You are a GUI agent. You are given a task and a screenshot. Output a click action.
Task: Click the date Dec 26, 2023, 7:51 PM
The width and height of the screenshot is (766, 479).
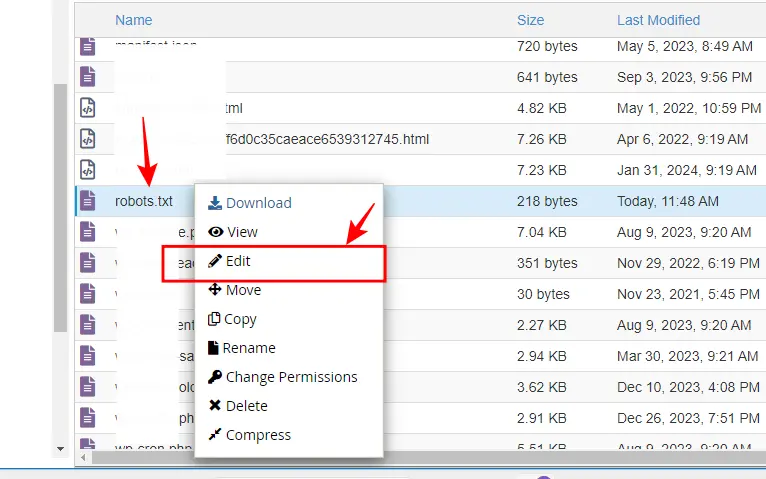(x=688, y=418)
